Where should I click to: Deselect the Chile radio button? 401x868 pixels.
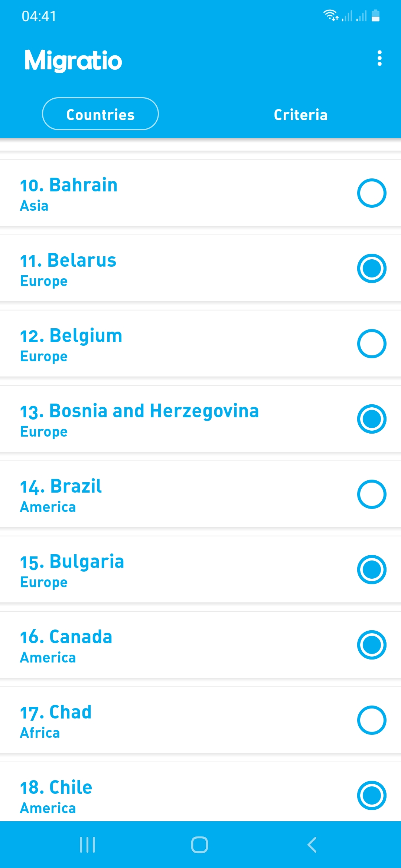(x=372, y=796)
